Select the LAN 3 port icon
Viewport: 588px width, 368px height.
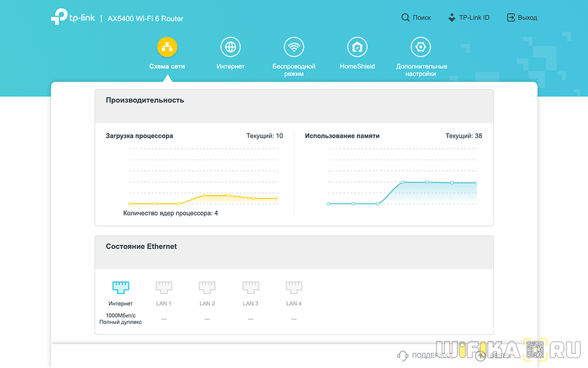pos(250,287)
